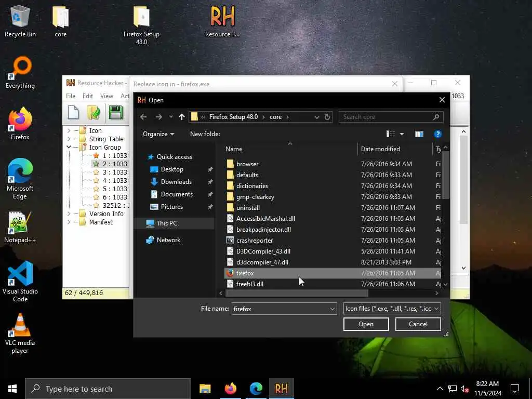Open the File menu in Resource Hacker
Screen dimensions: 532x399
(x=71, y=96)
